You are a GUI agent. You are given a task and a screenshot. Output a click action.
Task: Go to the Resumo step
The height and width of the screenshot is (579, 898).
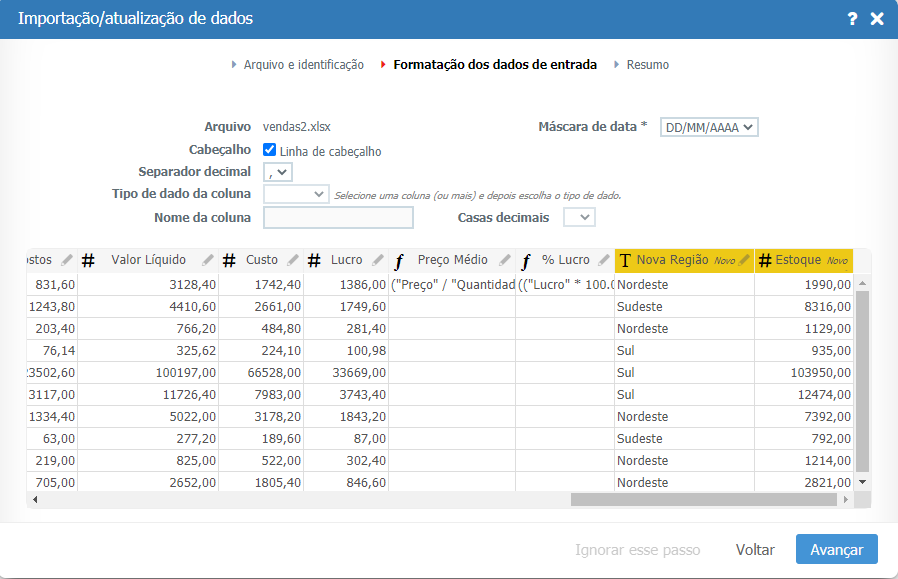pos(647,65)
